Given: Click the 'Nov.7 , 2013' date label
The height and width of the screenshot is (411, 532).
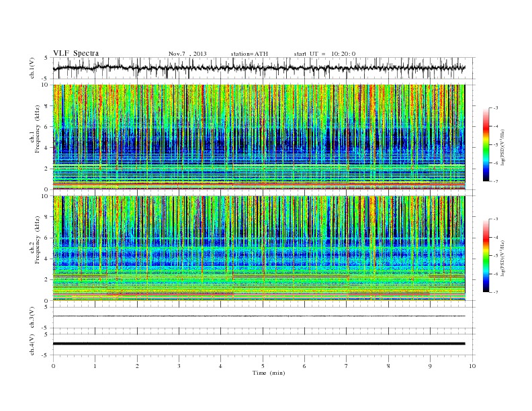Looking at the screenshot, I should (187, 54).
